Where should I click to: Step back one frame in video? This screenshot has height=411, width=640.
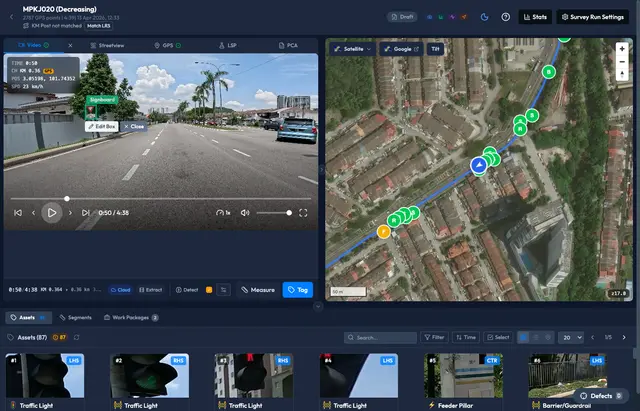(33, 213)
